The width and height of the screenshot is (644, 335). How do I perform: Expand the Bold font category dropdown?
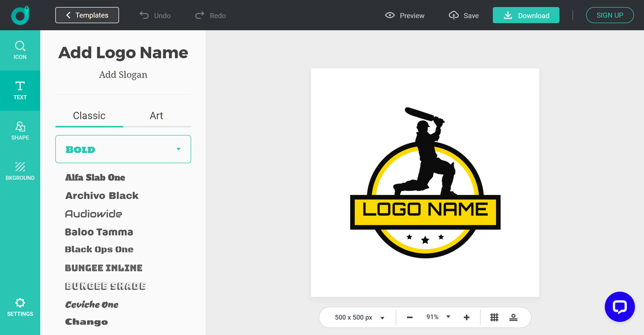(x=123, y=149)
